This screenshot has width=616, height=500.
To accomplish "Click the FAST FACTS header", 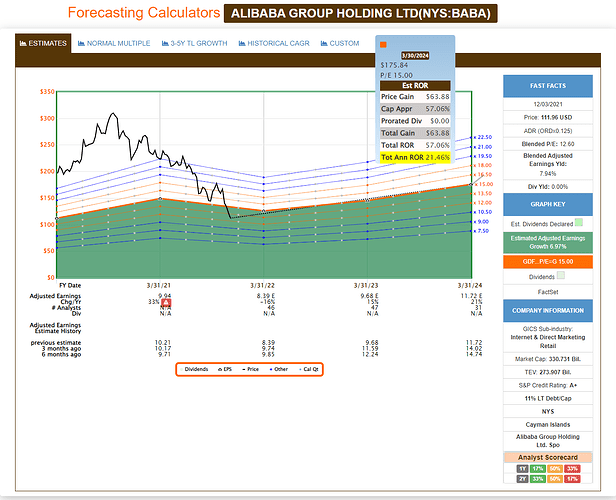I will tap(548, 86).
